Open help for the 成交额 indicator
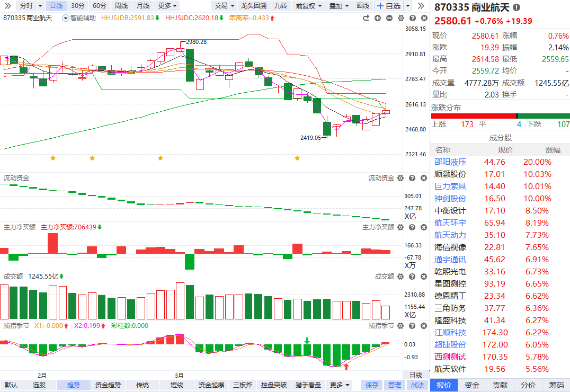 point(412,277)
